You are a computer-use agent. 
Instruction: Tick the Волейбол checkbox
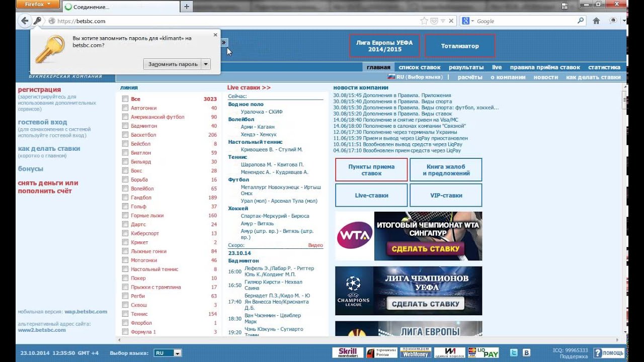click(125, 189)
